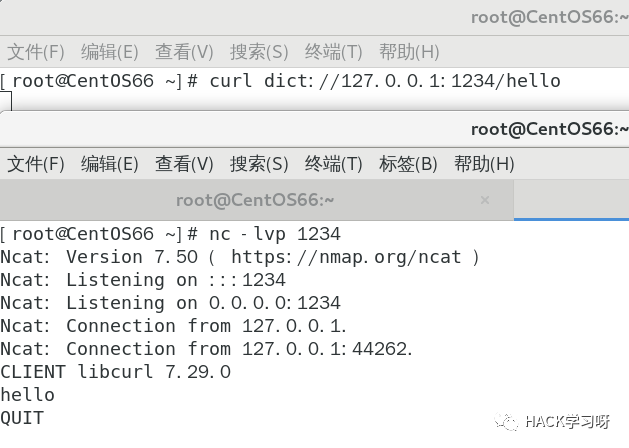Open 编辑(E) menu in the top terminal window

click(x=110, y=52)
